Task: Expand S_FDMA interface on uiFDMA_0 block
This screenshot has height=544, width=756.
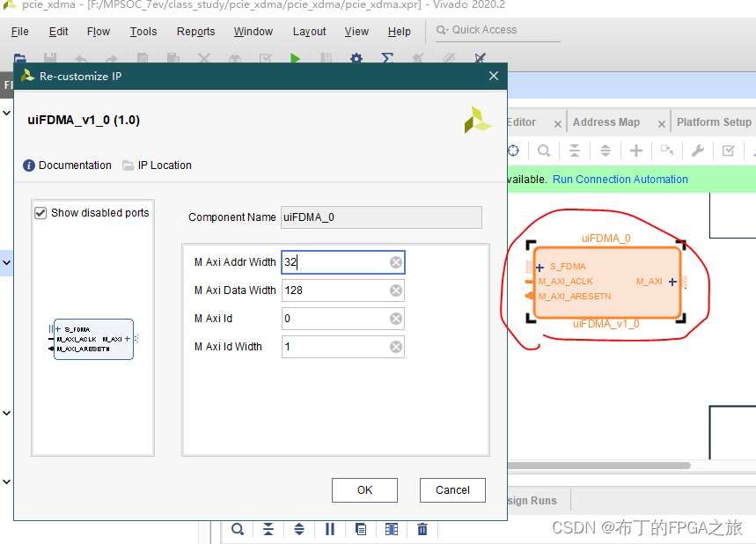Action: [539, 268]
